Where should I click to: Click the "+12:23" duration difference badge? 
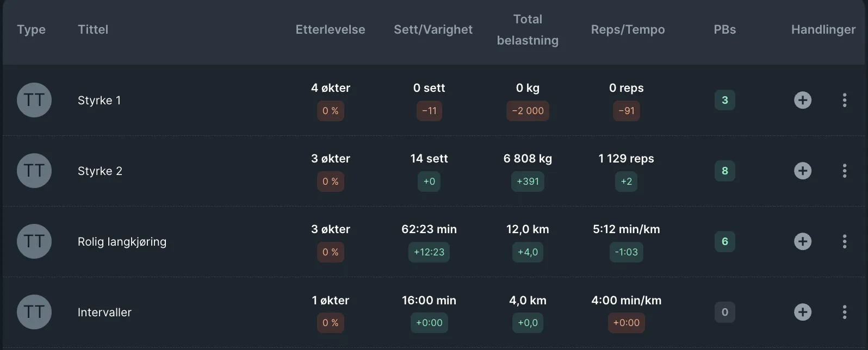pos(429,252)
